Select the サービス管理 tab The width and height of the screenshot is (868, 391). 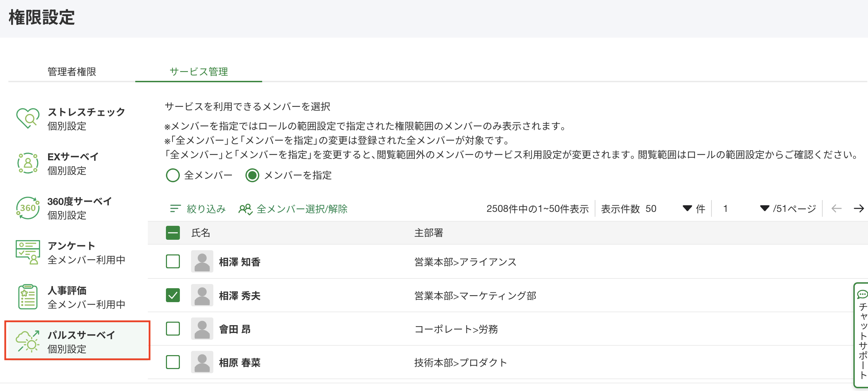tap(199, 72)
